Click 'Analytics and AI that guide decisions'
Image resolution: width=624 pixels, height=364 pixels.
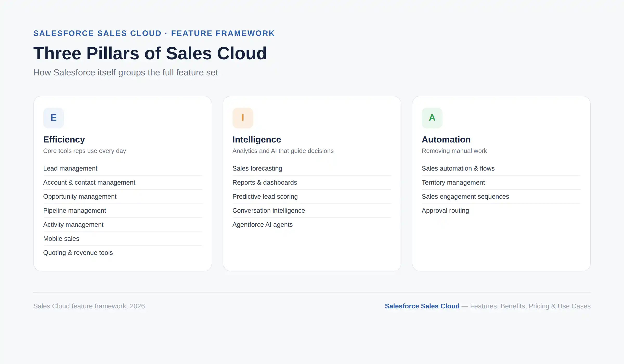click(x=283, y=151)
